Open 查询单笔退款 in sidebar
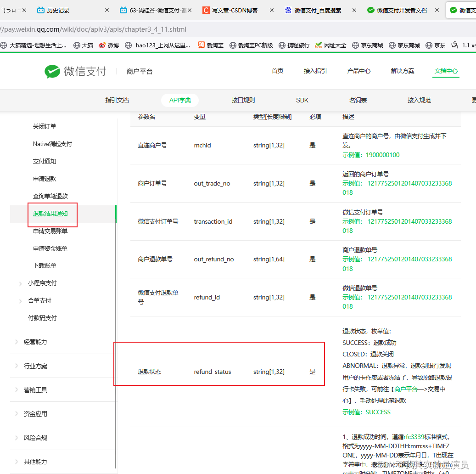The height and width of the screenshot is (474, 476). click(x=50, y=196)
